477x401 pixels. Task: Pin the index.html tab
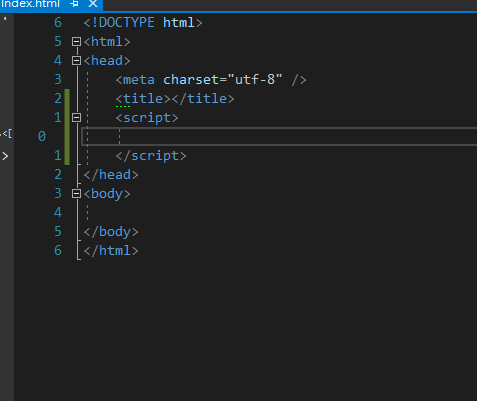[x=74, y=4]
